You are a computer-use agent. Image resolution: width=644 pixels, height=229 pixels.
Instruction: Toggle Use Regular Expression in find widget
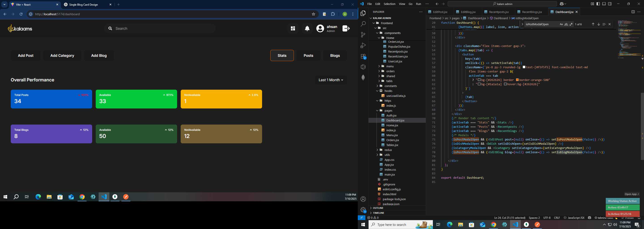point(571,24)
